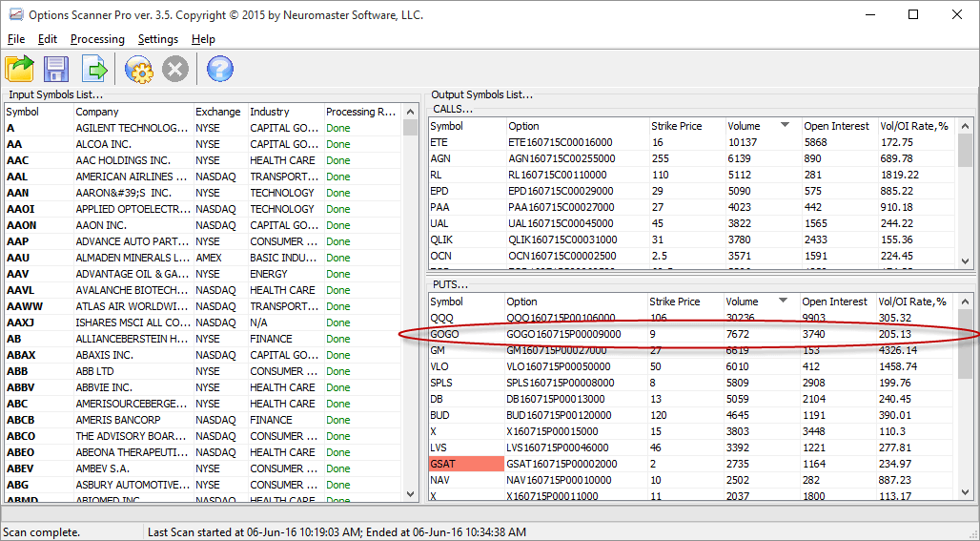Sort CALLS table by Strike Price header
This screenshot has height=541, width=980.
tap(686, 126)
